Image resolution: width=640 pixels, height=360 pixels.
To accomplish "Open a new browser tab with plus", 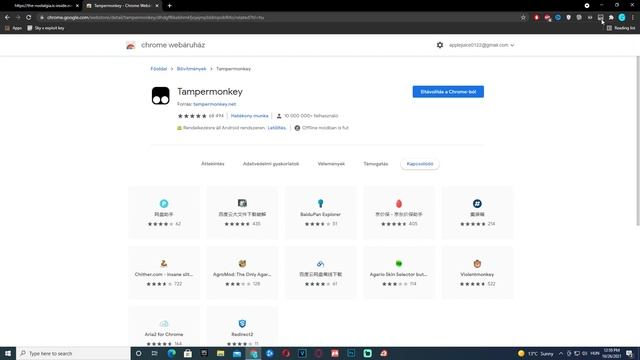I will point(169,6).
